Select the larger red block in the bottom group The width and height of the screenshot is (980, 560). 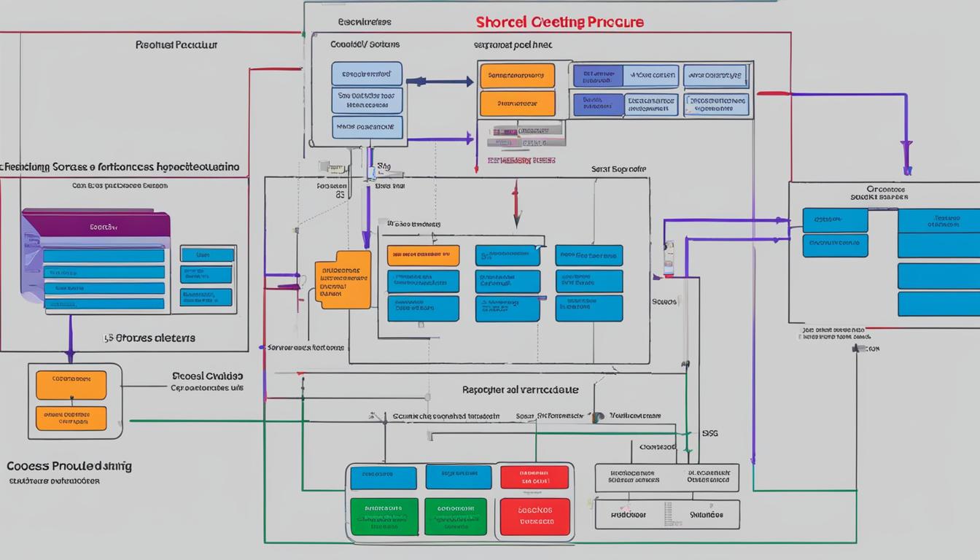pos(534,516)
